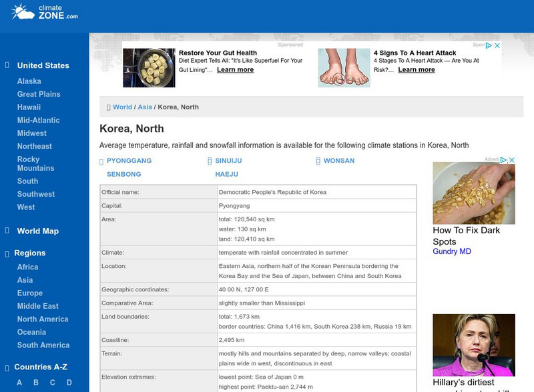Click the icon next to World Map
The height and width of the screenshot is (392, 534).
pyautogui.click(x=7, y=231)
